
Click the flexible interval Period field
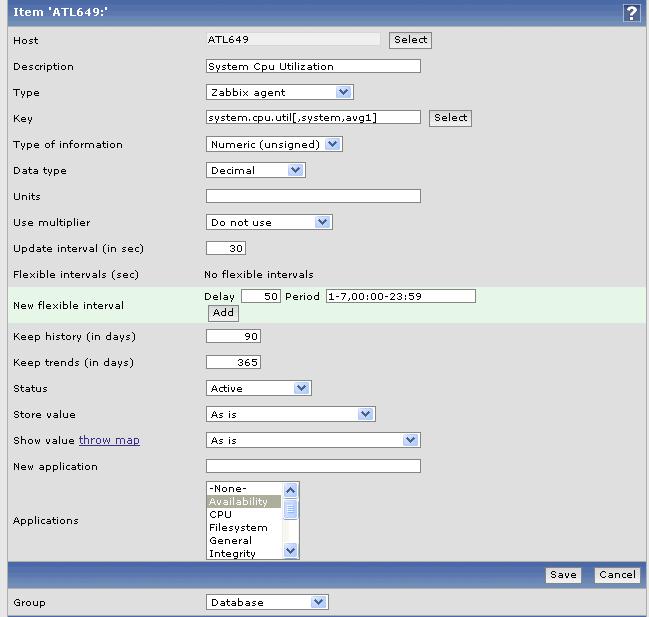(400, 296)
